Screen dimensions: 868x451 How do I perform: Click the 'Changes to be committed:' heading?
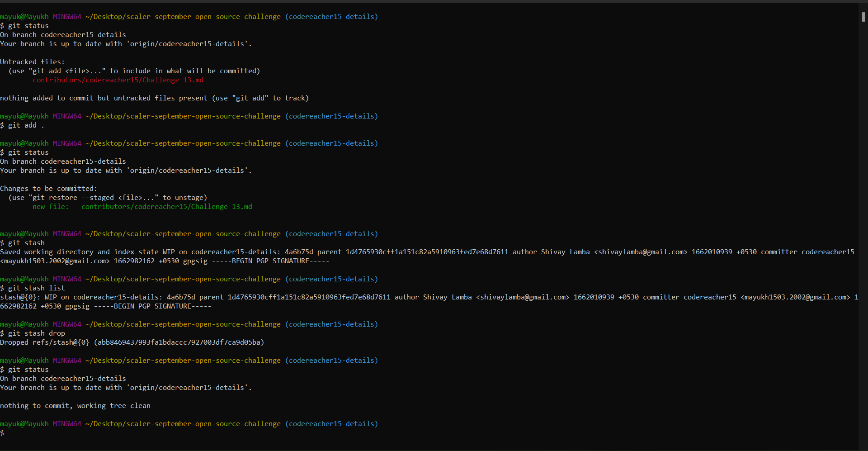click(49, 189)
